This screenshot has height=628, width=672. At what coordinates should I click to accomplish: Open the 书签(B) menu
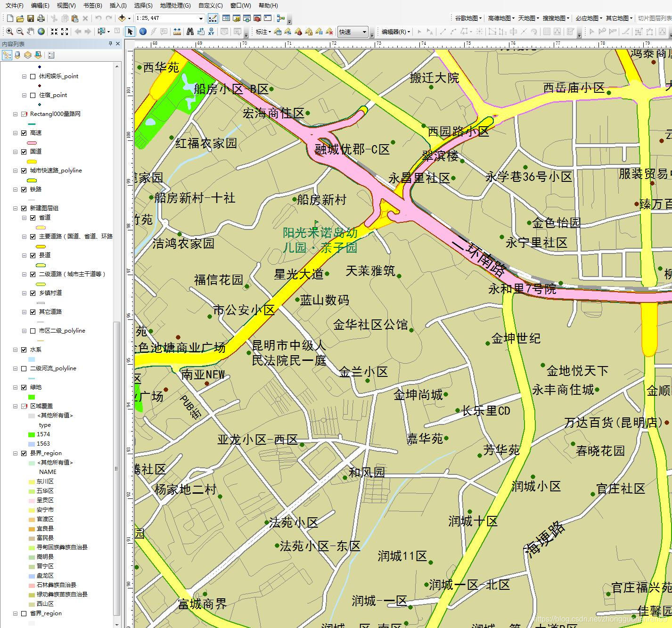click(92, 5)
